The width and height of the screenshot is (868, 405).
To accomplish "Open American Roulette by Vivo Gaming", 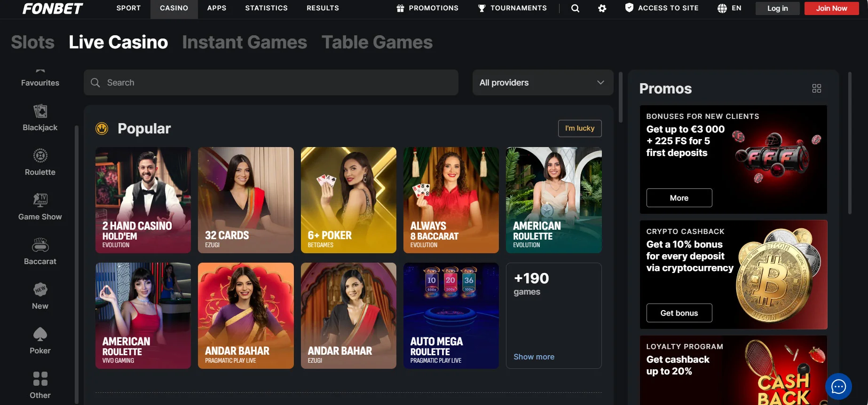I will 143,316.
